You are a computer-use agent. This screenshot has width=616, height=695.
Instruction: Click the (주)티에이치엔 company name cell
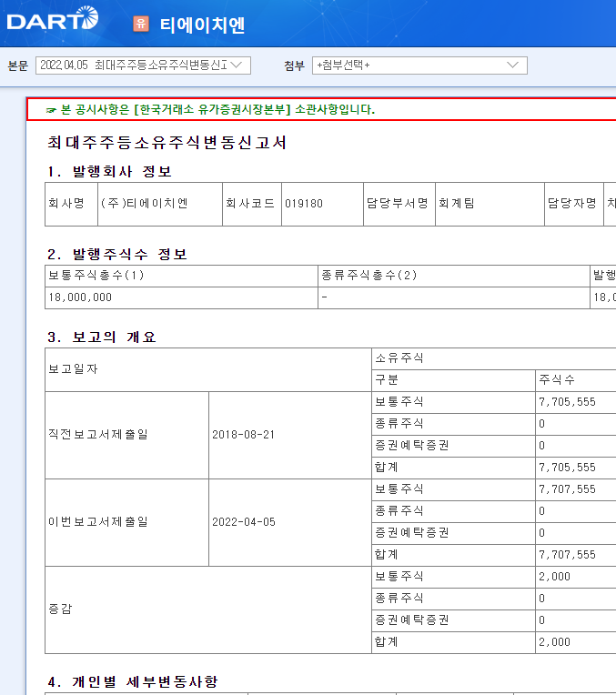click(160, 204)
